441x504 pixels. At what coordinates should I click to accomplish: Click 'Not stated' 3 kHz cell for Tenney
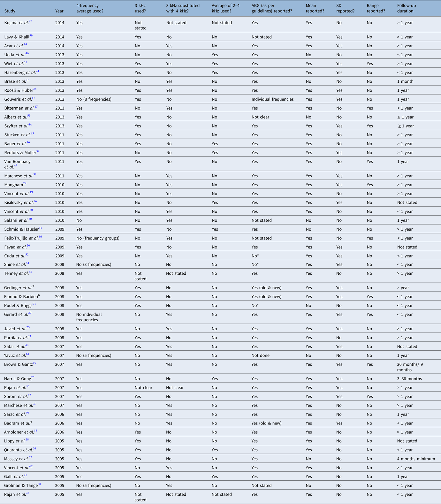click(x=141, y=276)
